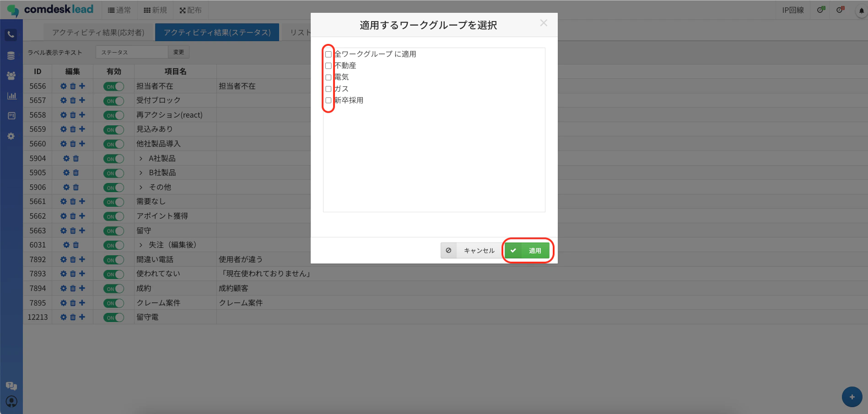Select the 新規 menu item

pos(156,10)
